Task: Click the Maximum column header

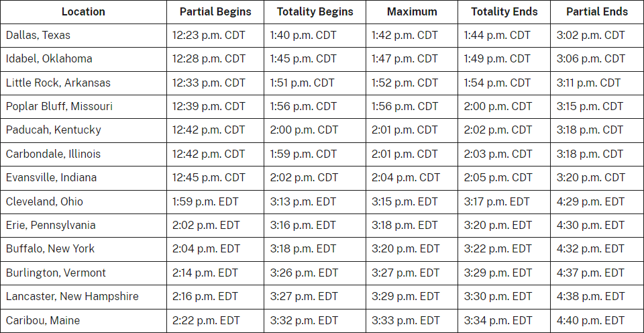Action: (412, 12)
